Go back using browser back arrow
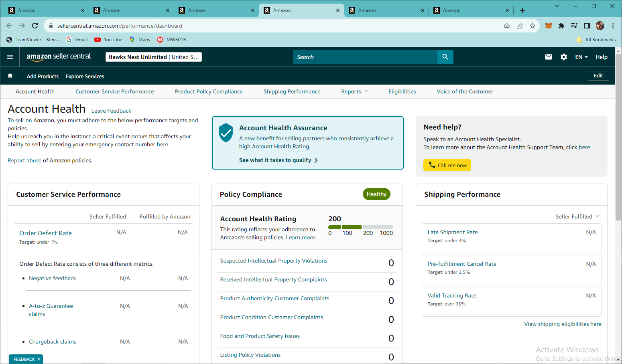 [x=9, y=26]
